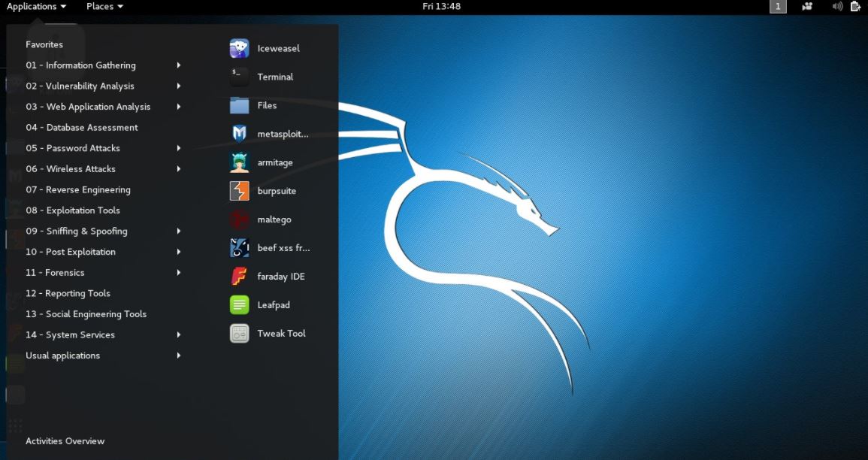Click the Fri 13:48 clock in top bar
The width and height of the screenshot is (868, 460).
point(441,7)
